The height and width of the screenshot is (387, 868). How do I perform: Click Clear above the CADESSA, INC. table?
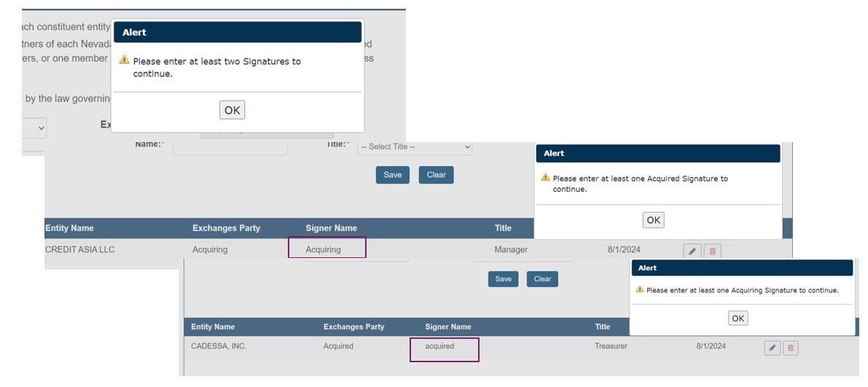542,278
